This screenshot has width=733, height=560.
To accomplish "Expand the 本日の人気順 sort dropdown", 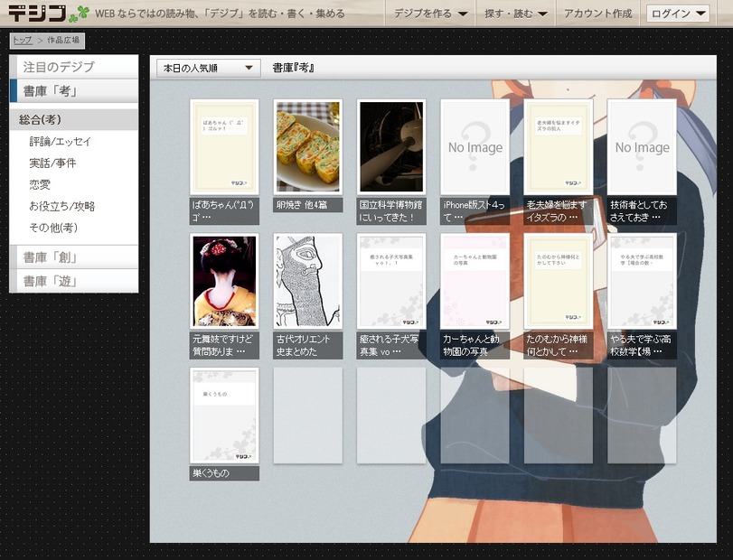I will (x=208, y=68).
